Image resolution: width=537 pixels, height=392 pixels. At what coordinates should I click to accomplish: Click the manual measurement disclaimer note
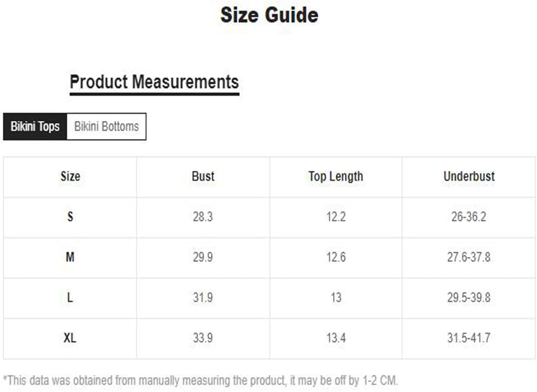(x=201, y=380)
